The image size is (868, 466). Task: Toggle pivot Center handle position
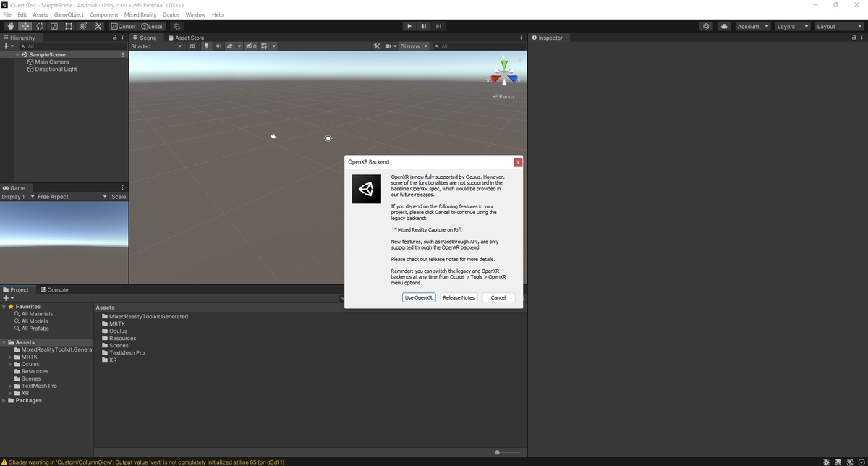124,26
